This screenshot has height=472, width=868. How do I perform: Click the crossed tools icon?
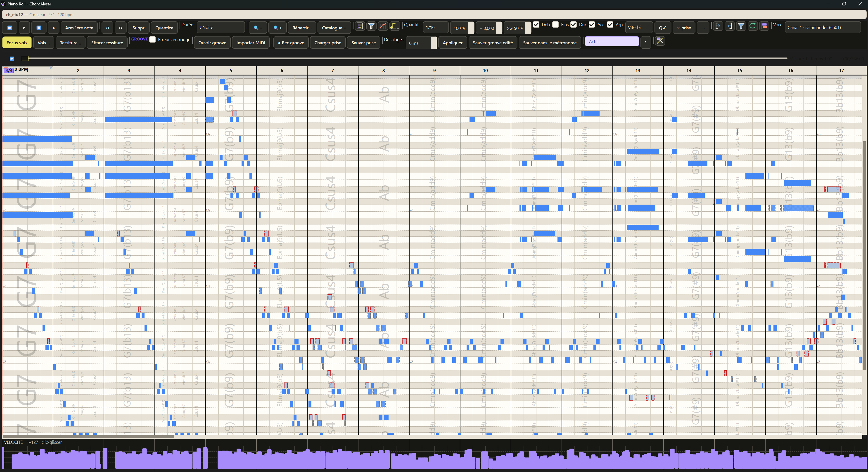point(660,41)
